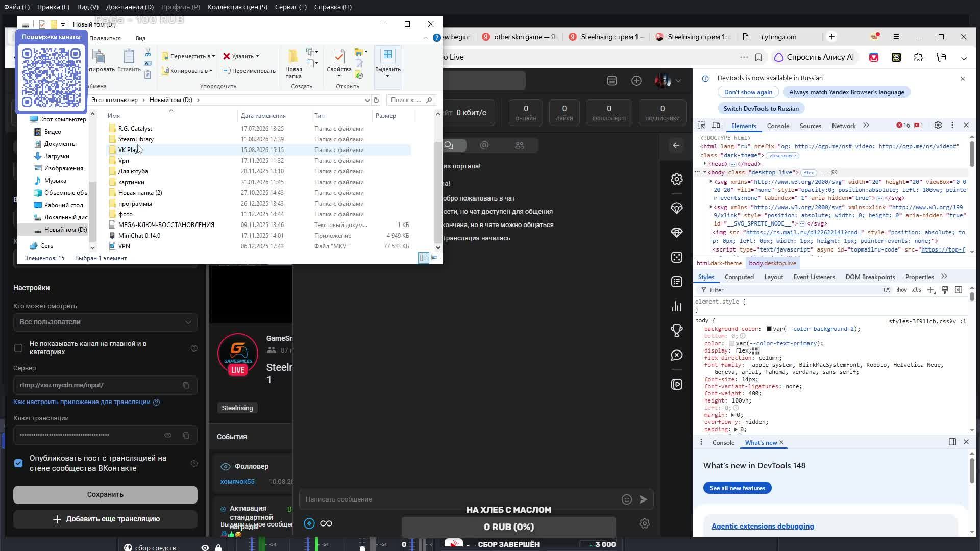The width and height of the screenshot is (980, 551).
Task: Collapse the Explorer ribbon with the chevron
Action: 426,38
